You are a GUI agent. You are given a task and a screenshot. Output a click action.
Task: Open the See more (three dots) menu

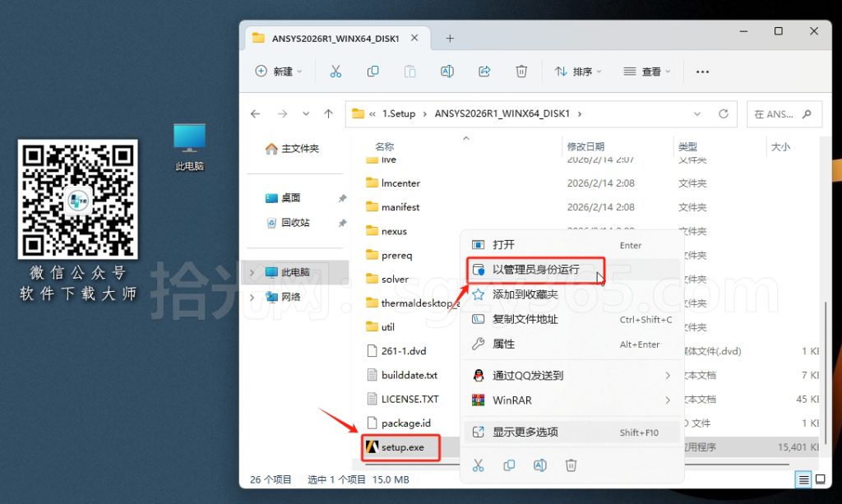[702, 72]
